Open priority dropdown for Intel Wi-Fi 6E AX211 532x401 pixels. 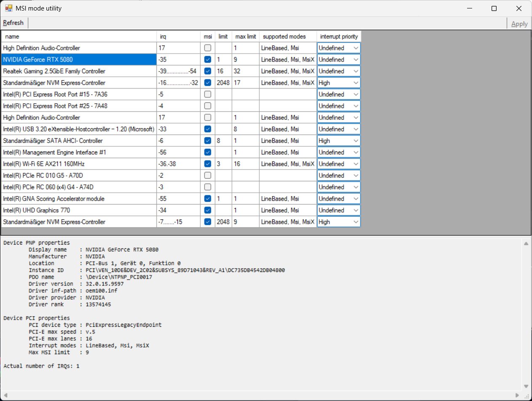click(x=339, y=164)
